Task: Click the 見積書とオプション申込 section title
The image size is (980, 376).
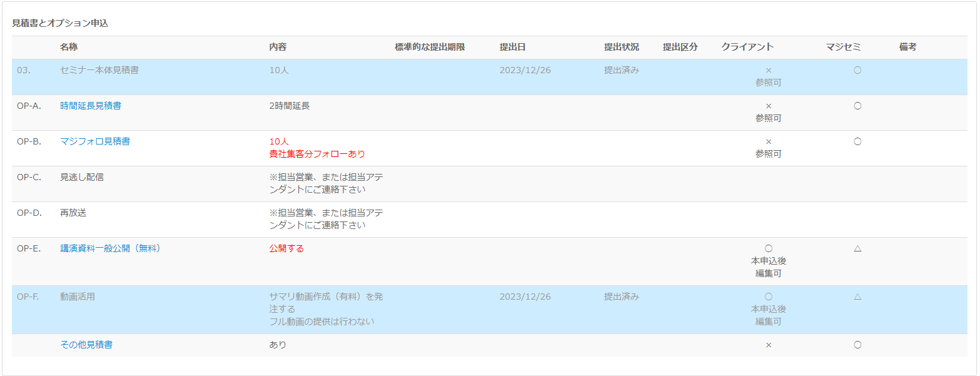Action: (60, 23)
